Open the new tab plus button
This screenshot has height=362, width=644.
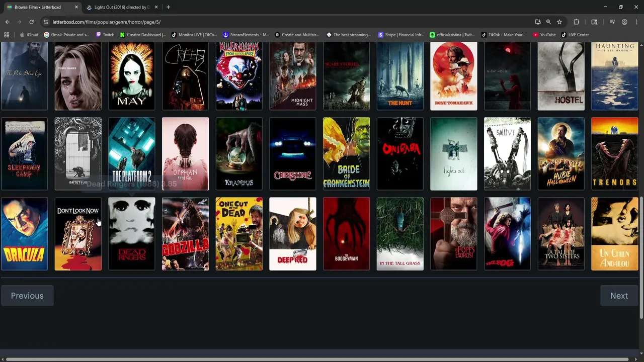point(168,7)
